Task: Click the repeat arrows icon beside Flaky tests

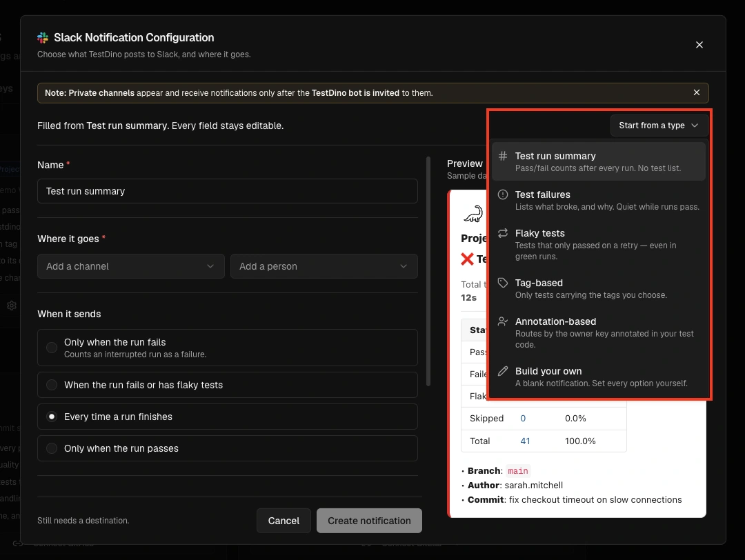Action: pos(503,232)
